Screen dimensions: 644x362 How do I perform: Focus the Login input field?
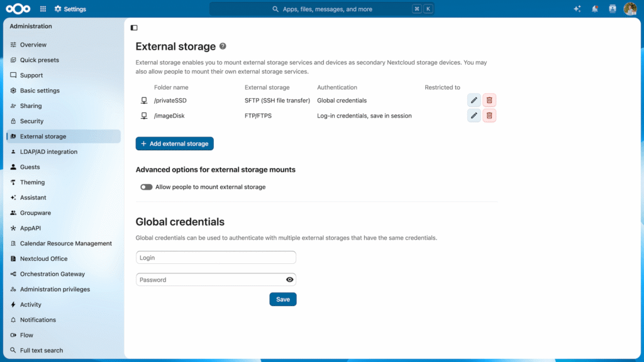tap(216, 257)
